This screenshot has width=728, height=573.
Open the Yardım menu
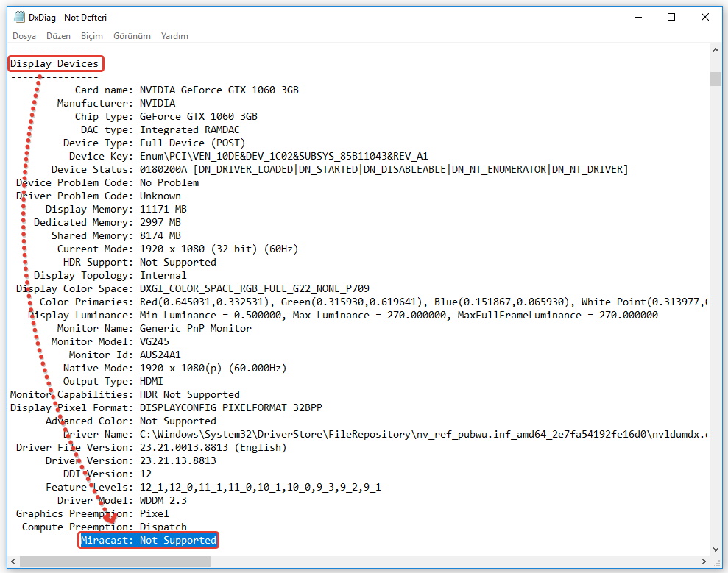click(174, 36)
